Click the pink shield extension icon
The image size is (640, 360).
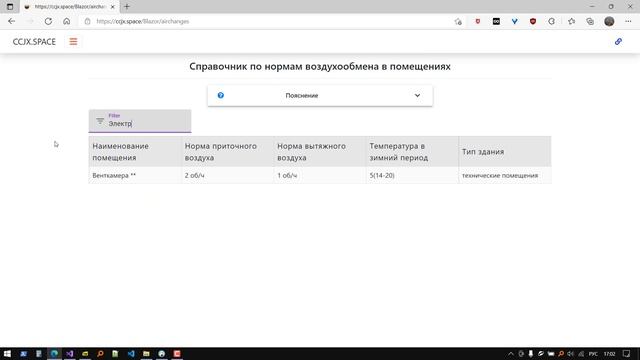pos(478,21)
